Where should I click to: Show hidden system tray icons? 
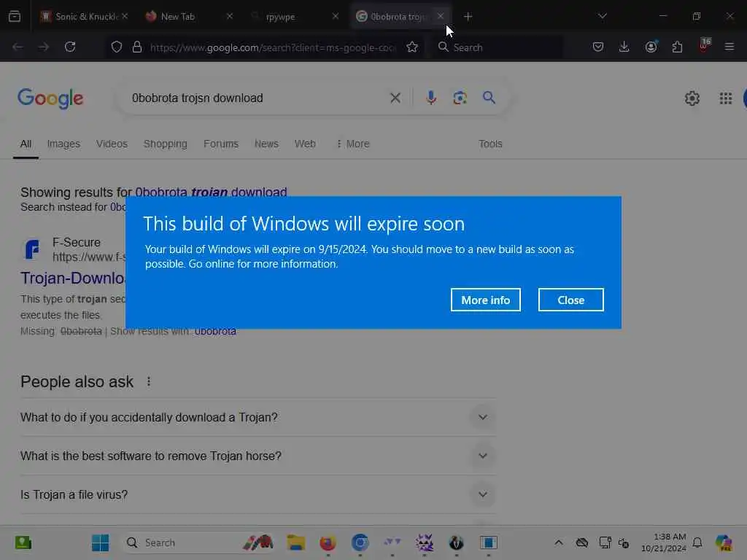558,542
